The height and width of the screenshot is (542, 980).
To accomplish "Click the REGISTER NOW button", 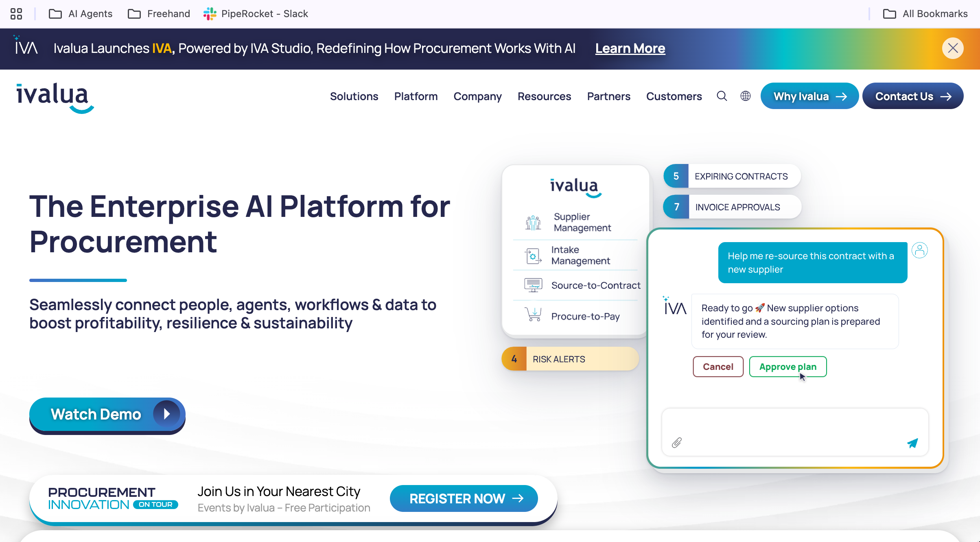I will coord(464,498).
